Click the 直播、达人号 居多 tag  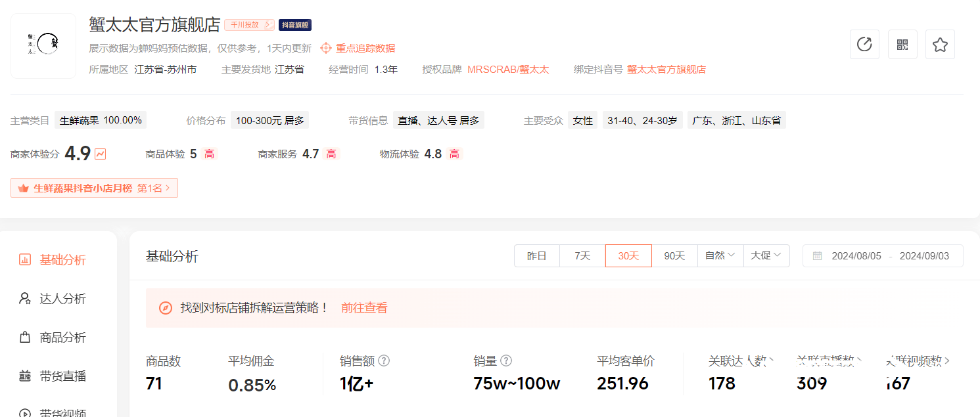tap(439, 120)
